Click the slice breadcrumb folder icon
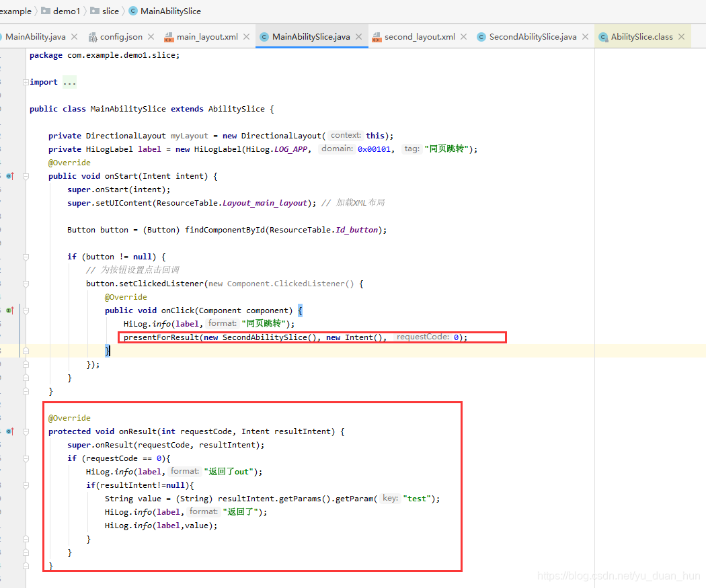Screen dimensions: 706x588 (95, 11)
